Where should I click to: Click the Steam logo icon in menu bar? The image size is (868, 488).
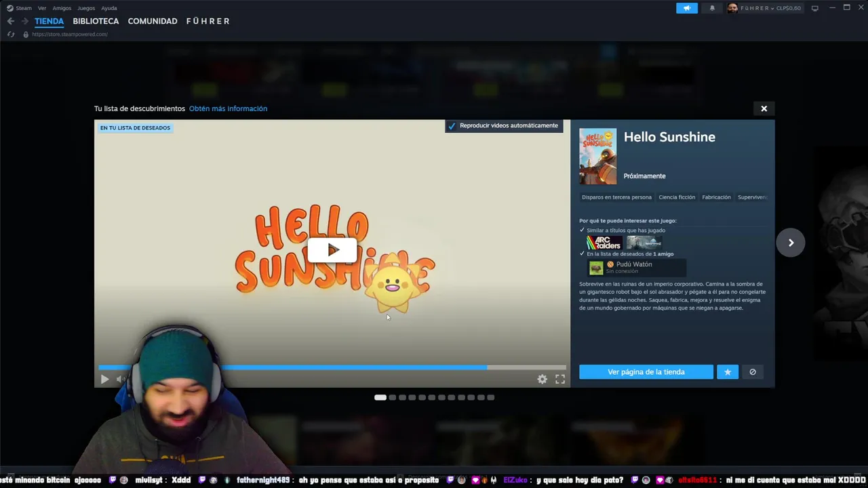pyautogui.click(x=9, y=8)
